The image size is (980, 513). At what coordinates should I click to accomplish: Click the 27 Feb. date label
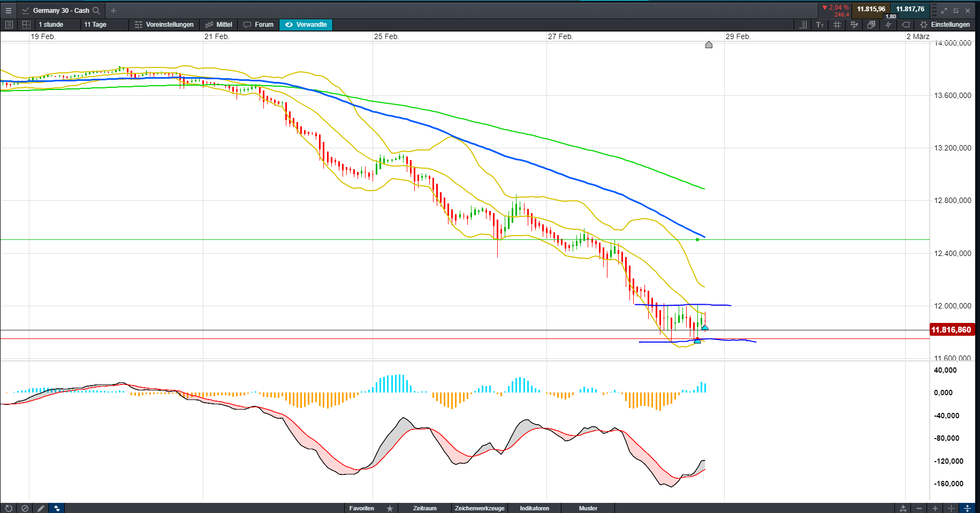point(560,36)
